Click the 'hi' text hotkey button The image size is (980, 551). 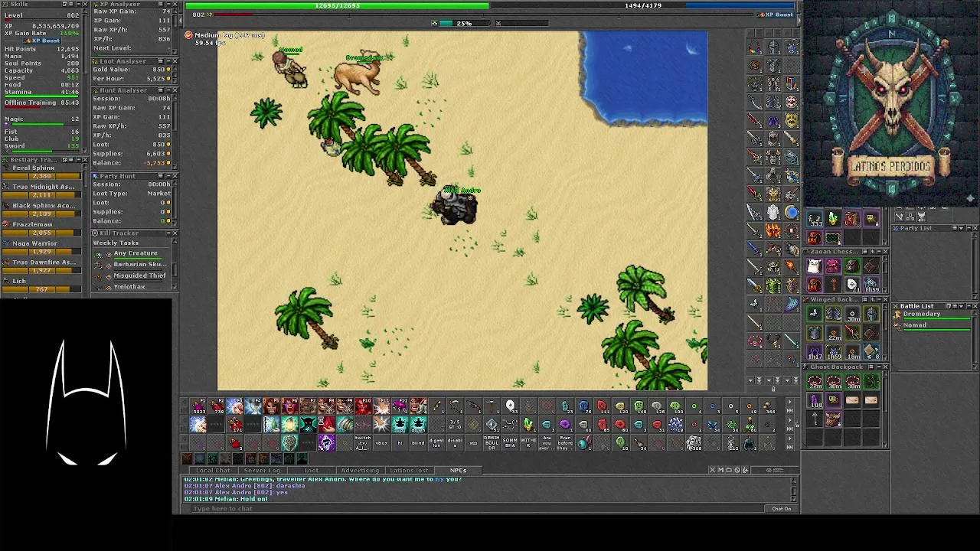[x=400, y=443]
